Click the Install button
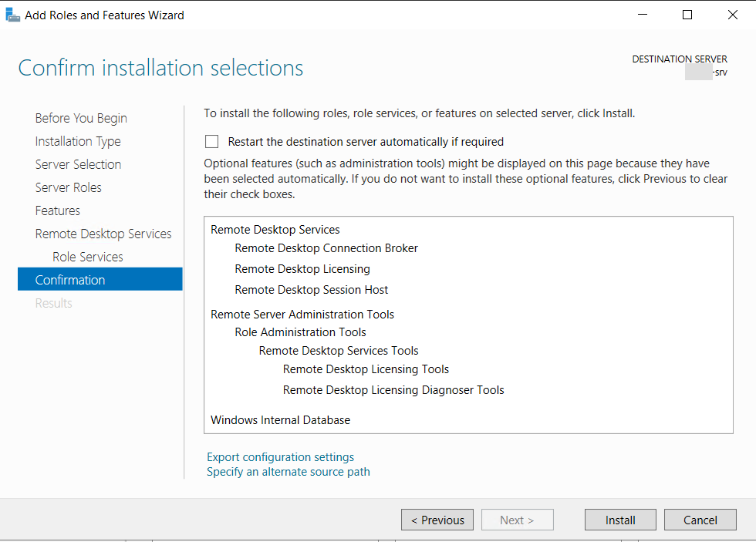 (620, 520)
